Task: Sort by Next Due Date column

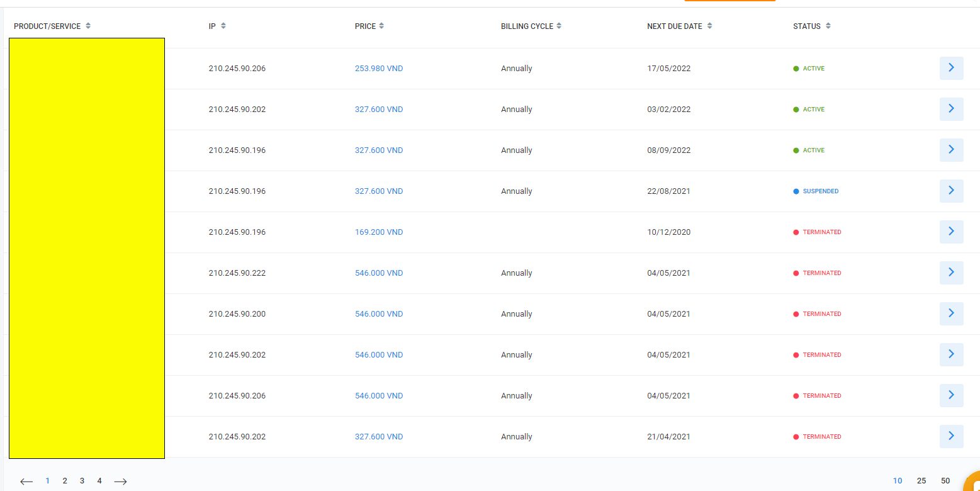Action: pos(709,26)
